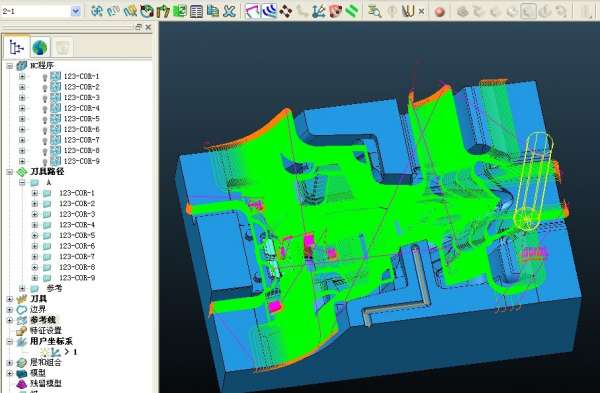Image resolution: width=600 pixels, height=393 pixels.
Task: Open the 2-1 combo box dropdown arrow
Action: click(x=76, y=11)
